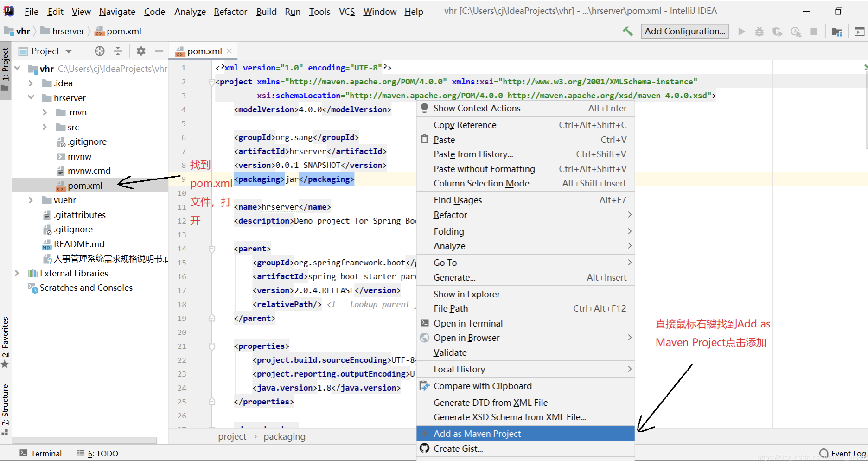Click the Run with Coverage icon
Image resolution: width=868 pixels, height=461 pixels.
(x=778, y=31)
